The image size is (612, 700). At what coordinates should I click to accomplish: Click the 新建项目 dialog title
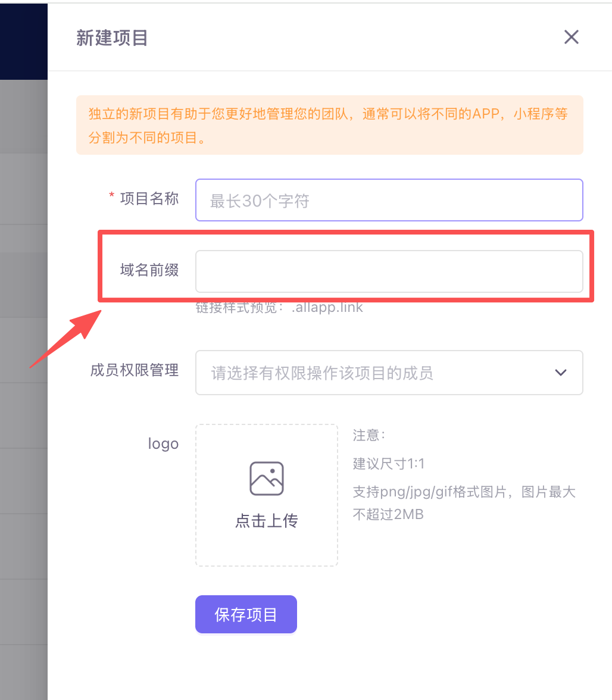(112, 38)
